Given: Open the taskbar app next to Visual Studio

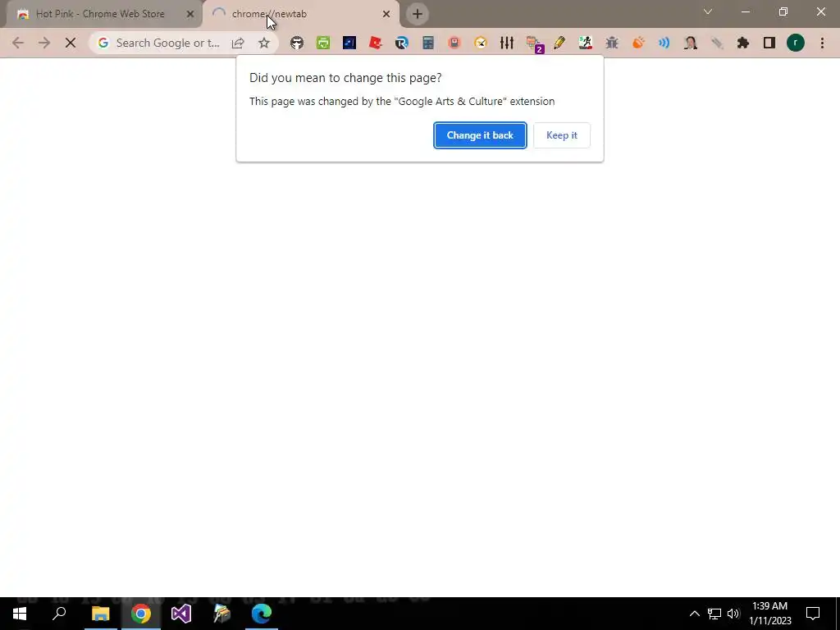Looking at the screenshot, I should tap(221, 614).
